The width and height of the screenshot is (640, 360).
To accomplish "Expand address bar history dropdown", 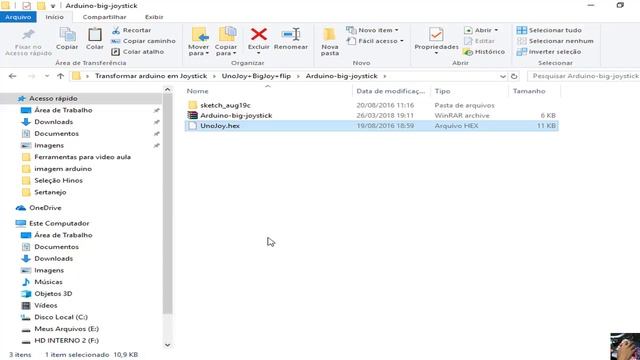I will coord(502,76).
